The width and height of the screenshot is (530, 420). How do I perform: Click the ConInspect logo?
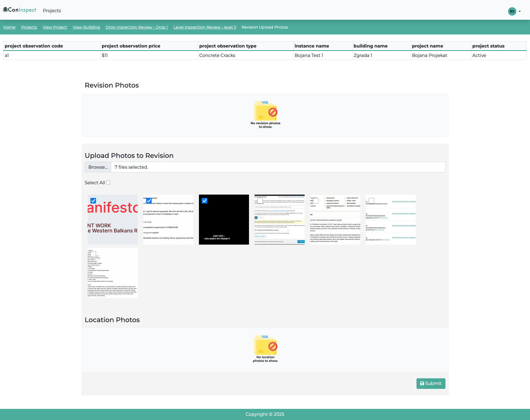coord(20,10)
